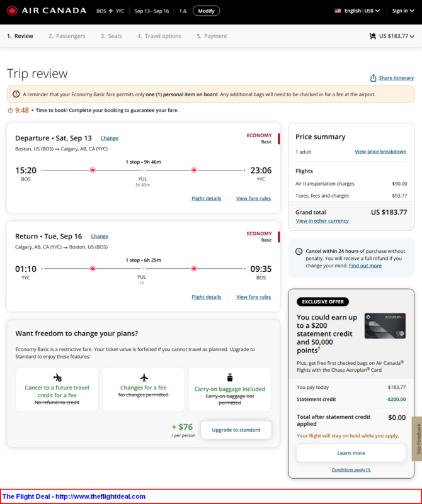Image resolution: width=422 pixels, height=504 pixels.
Task: Click the alert icon in baggage reminder
Action: (x=16, y=94)
